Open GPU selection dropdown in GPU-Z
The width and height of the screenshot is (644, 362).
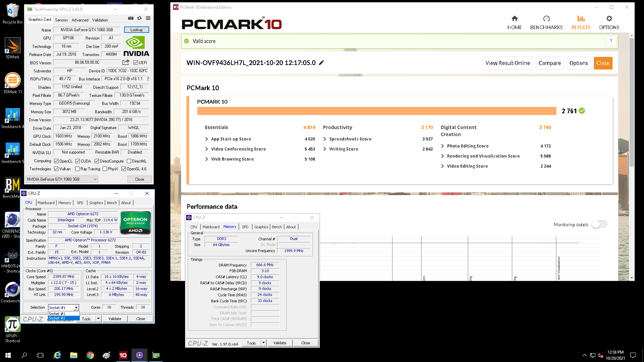62,179
